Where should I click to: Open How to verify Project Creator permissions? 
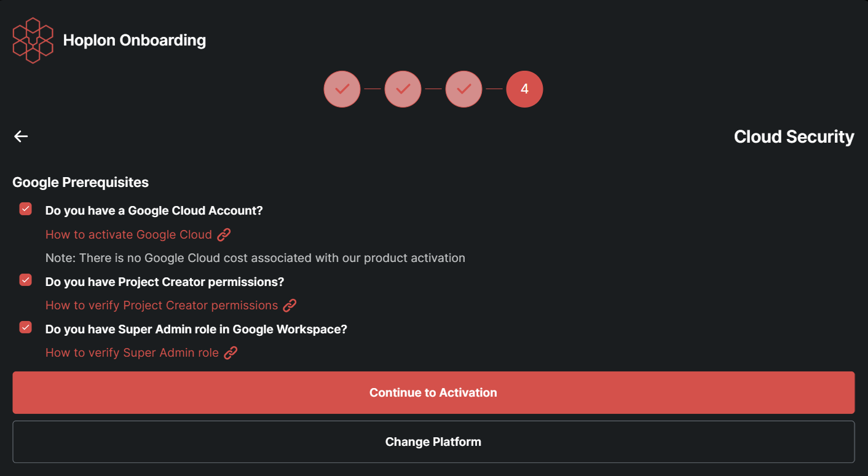pyautogui.click(x=162, y=305)
